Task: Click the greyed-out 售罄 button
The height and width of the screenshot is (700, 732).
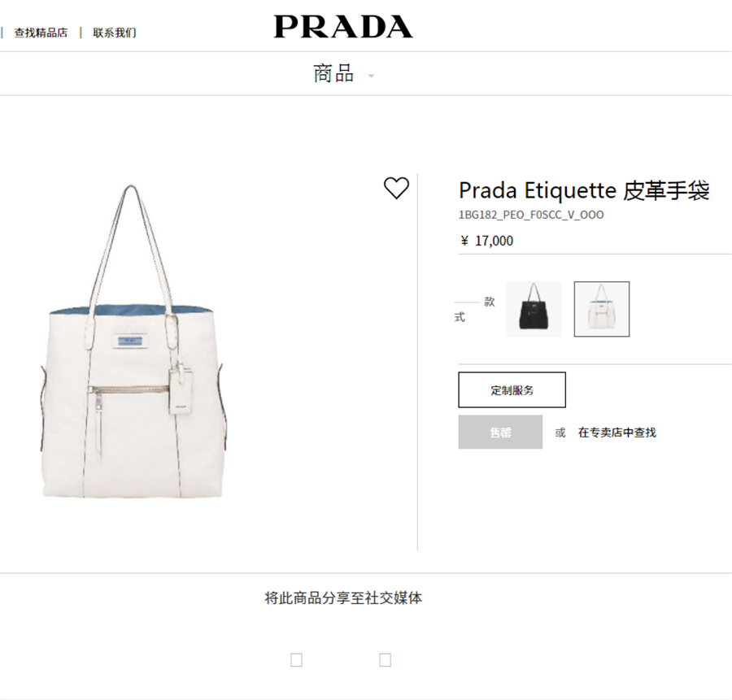Action: (500, 433)
